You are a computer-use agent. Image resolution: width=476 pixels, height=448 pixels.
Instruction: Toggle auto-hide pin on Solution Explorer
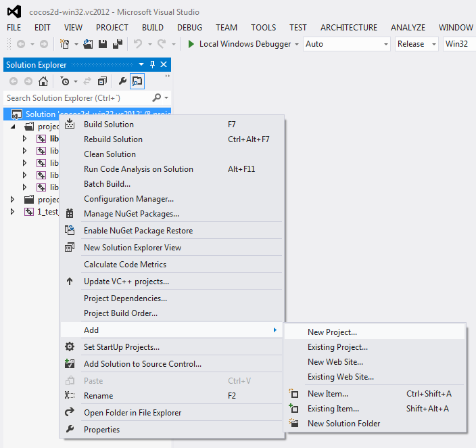click(x=152, y=65)
